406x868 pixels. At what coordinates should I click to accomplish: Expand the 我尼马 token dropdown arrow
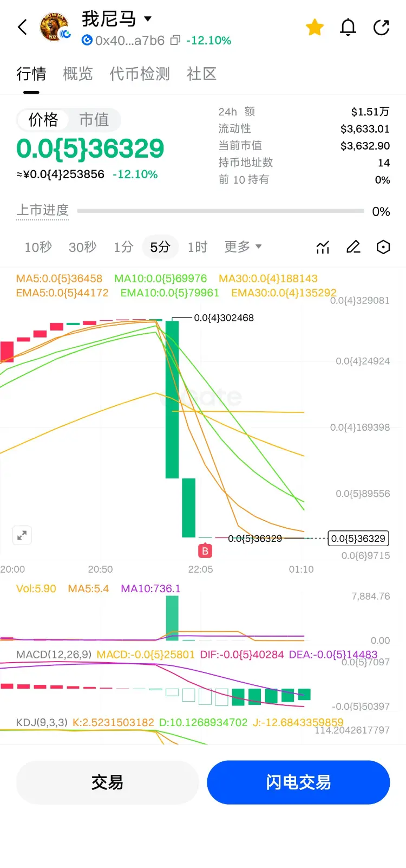(x=147, y=19)
